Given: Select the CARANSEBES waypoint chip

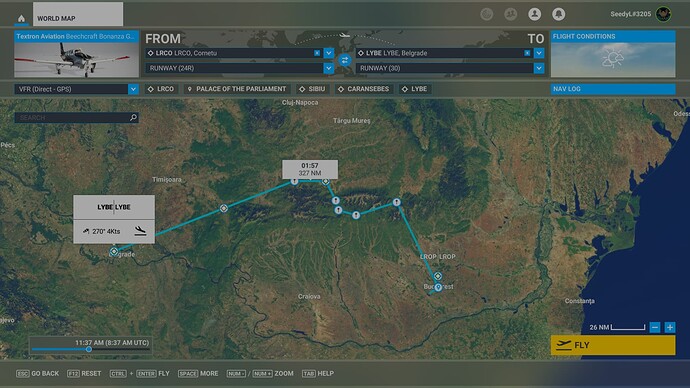Looking at the screenshot, I should pos(364,89).
